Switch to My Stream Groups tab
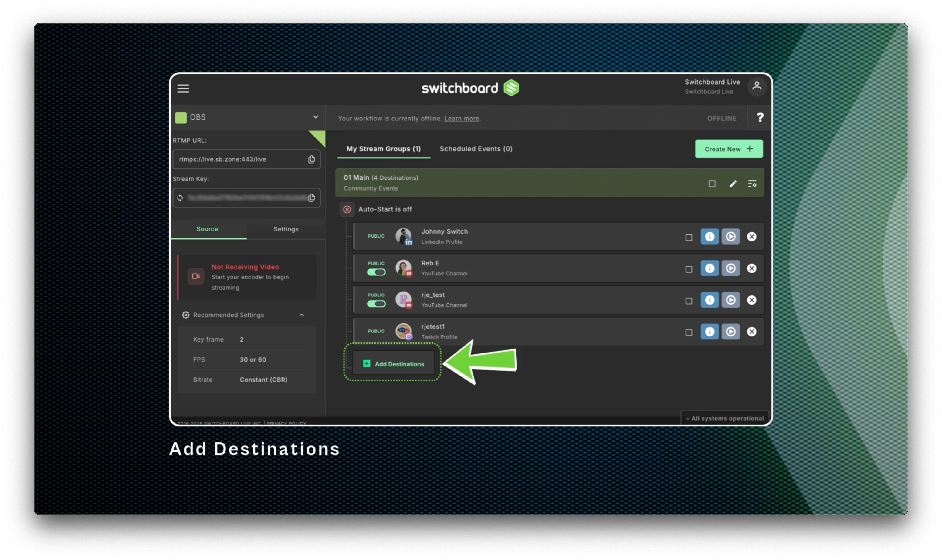The image size is (942, 560). pos(383,149)
